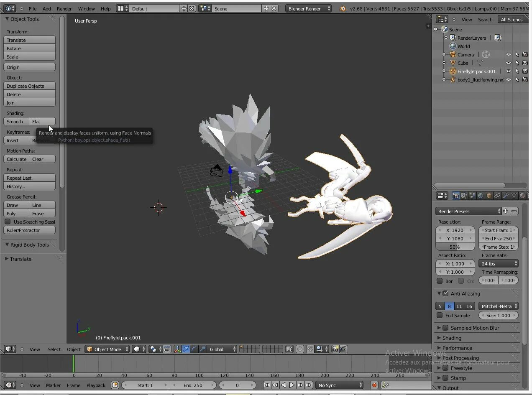Add a new screen layout with the plus
Screen dimensions: 532x395
click(x=184, y=8)
